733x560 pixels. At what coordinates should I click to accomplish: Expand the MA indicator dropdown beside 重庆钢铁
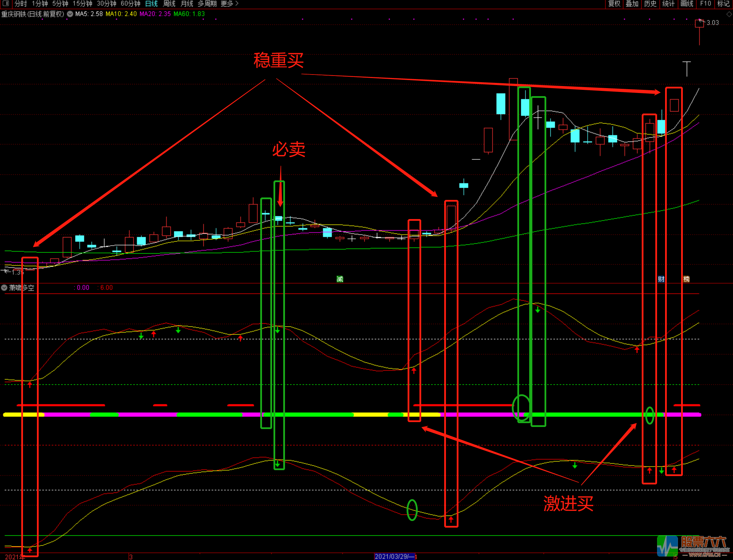tap(70, 14)
